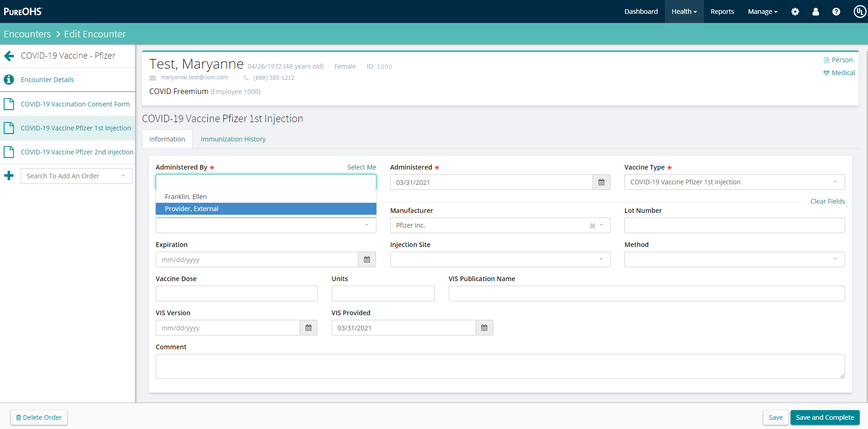Image resolution: width=868 pixels, height=429 pixels.
Task: Click the Consent Form document icon
Action: click(9, 104)
